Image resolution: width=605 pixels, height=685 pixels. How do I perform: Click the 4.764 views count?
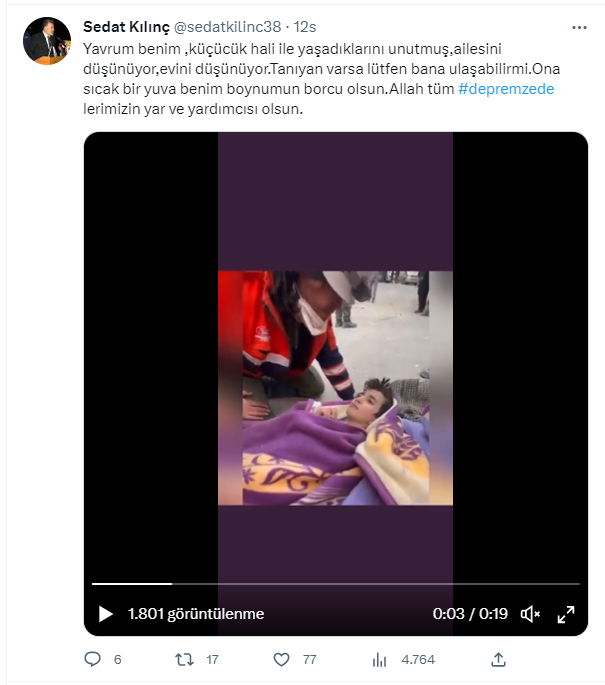click(418, 660)
